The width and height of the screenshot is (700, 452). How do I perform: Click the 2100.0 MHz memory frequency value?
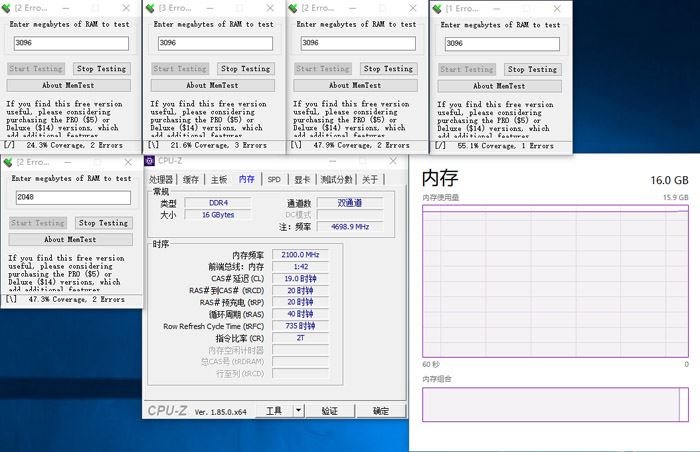point(300,255)
